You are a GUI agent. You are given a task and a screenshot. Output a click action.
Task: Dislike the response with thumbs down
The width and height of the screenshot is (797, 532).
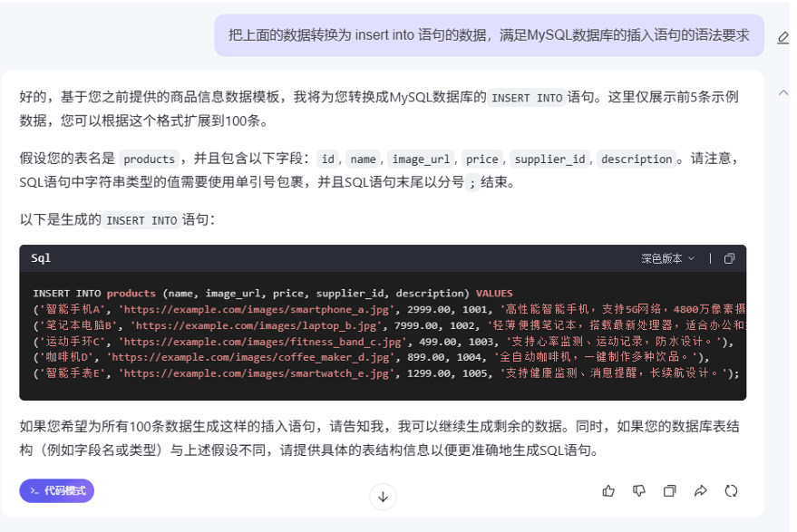(x=639, y=490)
